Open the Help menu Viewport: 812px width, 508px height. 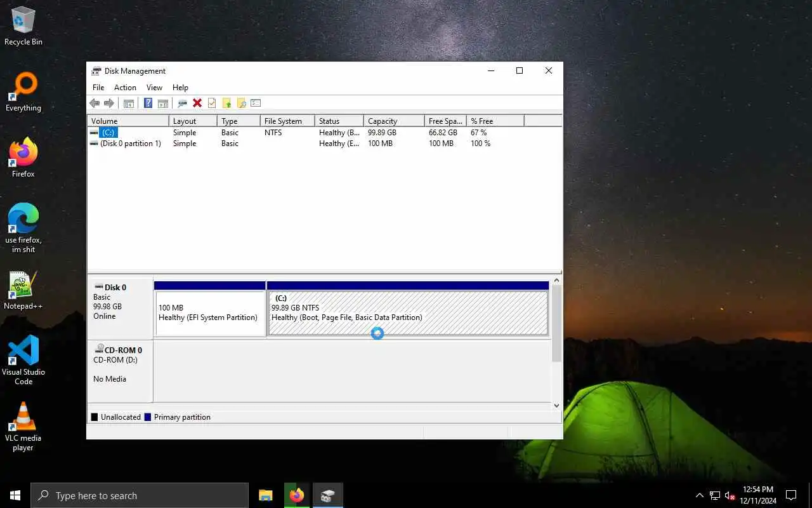pyautogui.click(x=180, y=88)
